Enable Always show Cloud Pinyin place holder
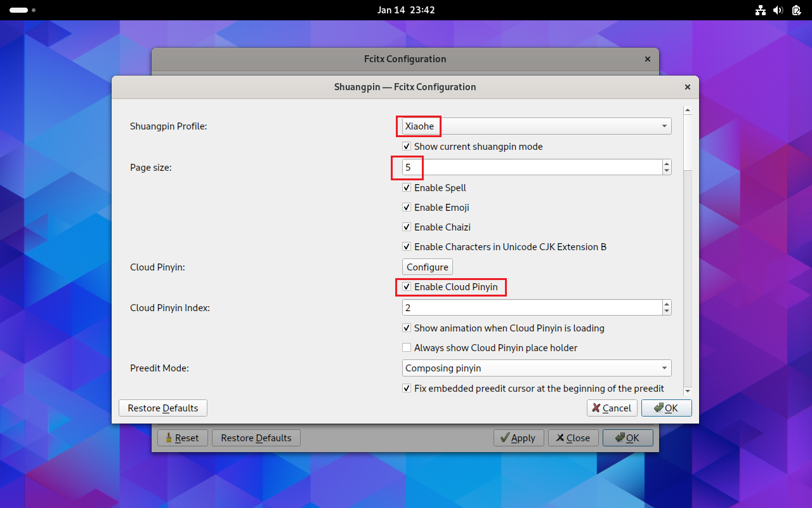This screenshot has width=812, height=508. (490, 348)
